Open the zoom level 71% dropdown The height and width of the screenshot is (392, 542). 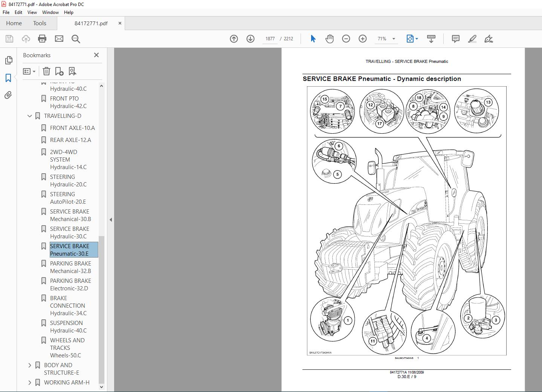pos(394,39)
